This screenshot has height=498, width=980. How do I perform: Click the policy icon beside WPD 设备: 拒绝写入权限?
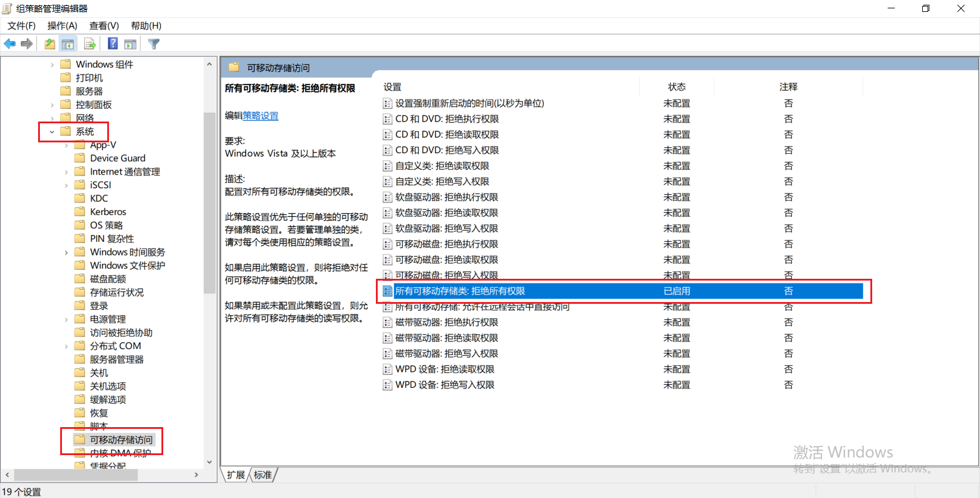tap(388, 385)
